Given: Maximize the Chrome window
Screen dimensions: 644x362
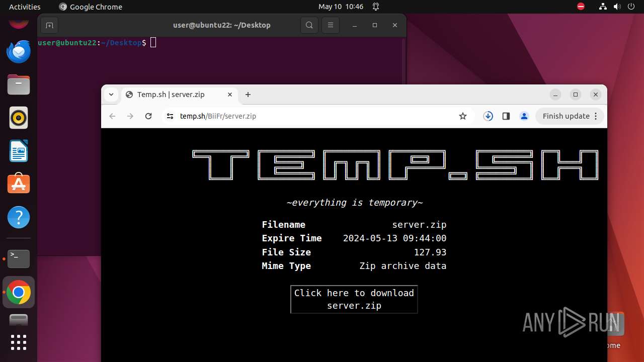Looking at the screenshot, I should [x=576, y=95].
